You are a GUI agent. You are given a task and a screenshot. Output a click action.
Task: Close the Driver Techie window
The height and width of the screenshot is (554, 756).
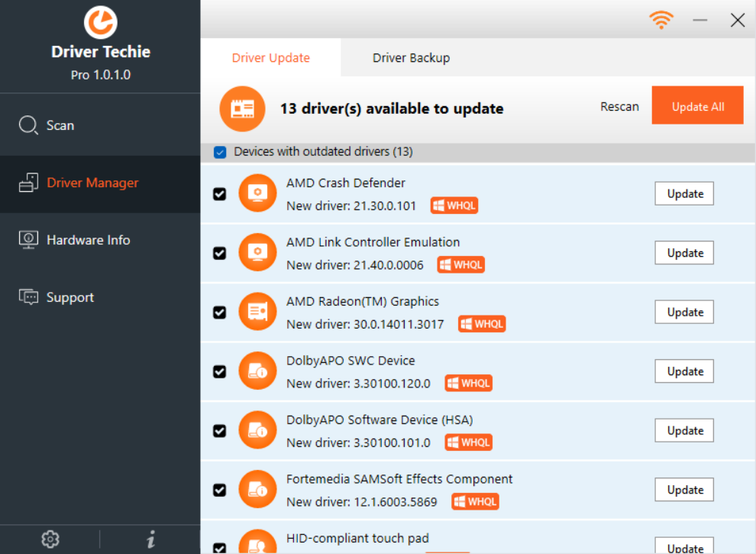pyautogui.click(x=737, y=20)
